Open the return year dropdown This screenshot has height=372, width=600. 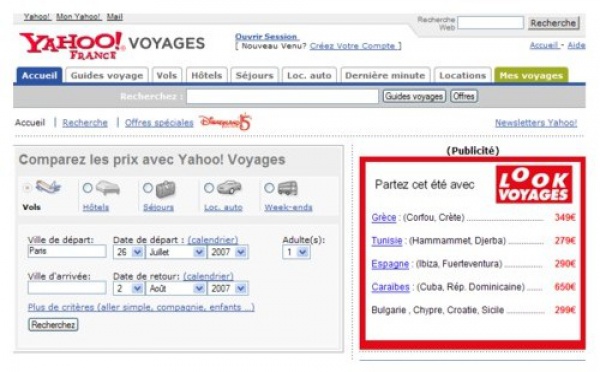(x=228, y=288)
